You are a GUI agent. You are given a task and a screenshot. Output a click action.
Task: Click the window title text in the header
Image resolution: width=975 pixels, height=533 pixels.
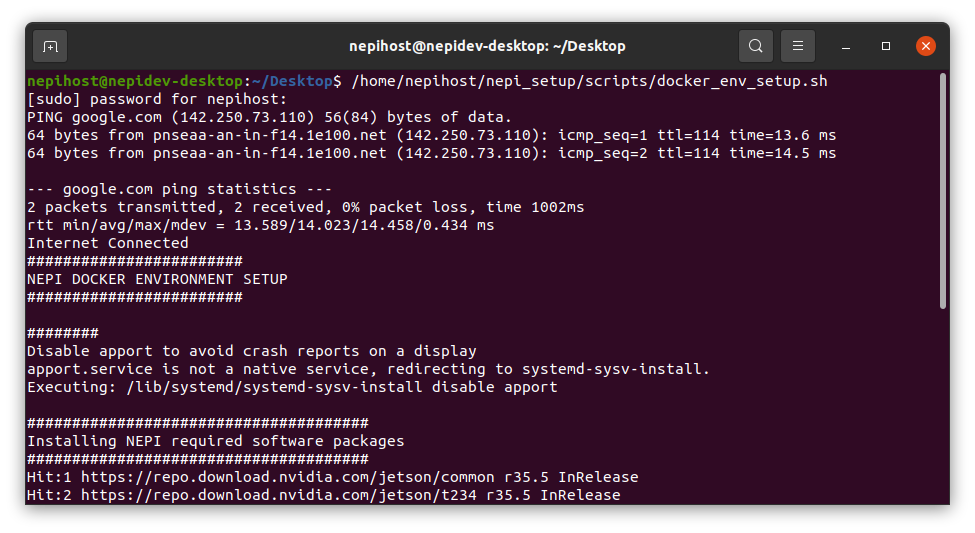[487, 46]
